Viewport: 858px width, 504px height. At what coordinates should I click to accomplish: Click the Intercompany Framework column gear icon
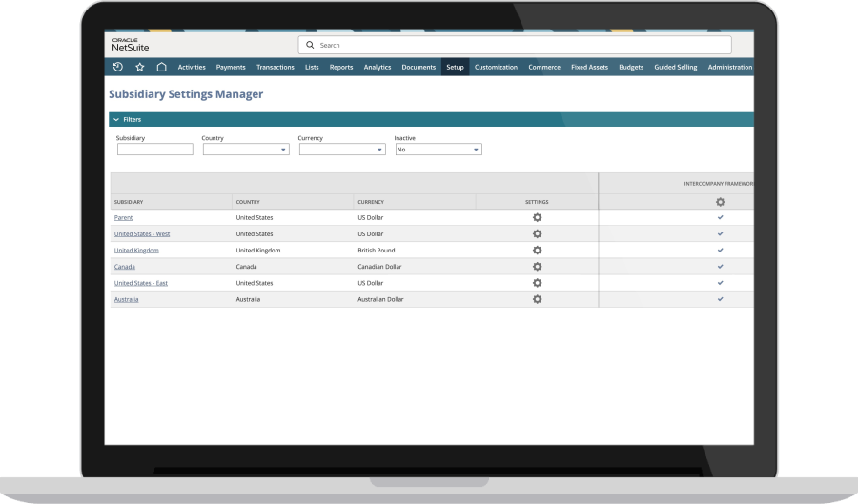coord(720,202)
